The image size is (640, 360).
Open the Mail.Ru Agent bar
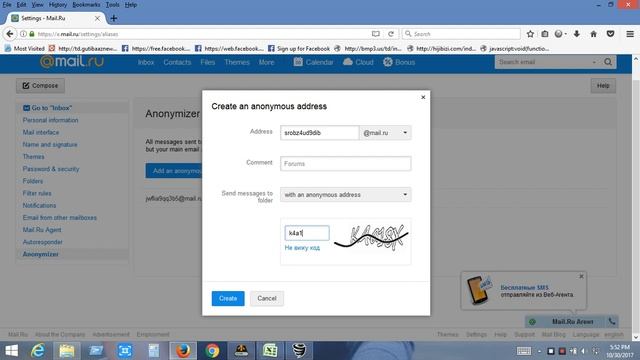572,322
